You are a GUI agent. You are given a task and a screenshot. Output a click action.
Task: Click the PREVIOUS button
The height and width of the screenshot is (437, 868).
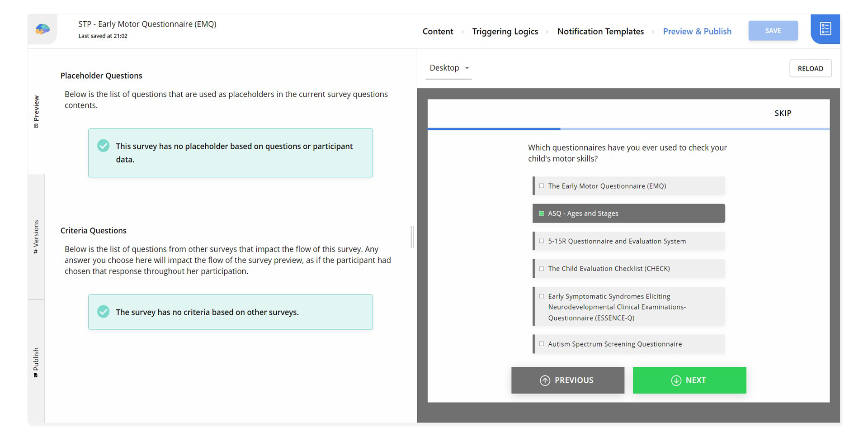point(568,380)
